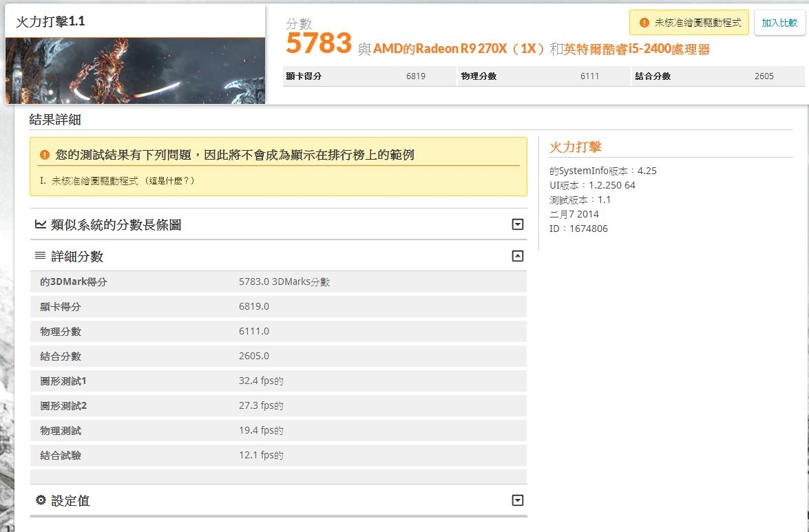The image size is (809, 532).
Task: Click the 圖形測試2 row label
Action: coord(63,405)
